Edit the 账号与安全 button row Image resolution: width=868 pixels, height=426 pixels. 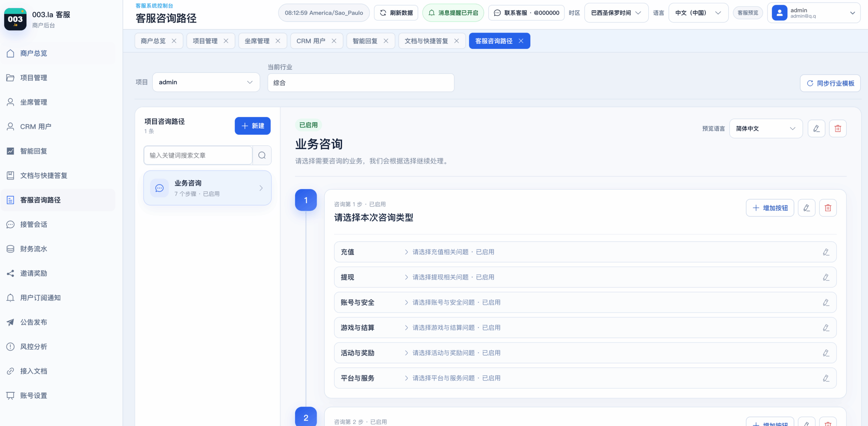(826, 302)
